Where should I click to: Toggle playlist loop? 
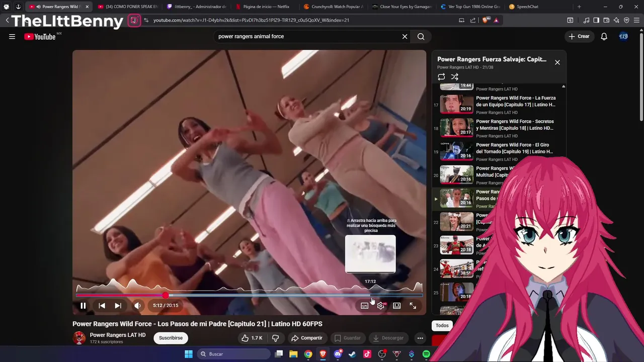(x=441, y=77)
